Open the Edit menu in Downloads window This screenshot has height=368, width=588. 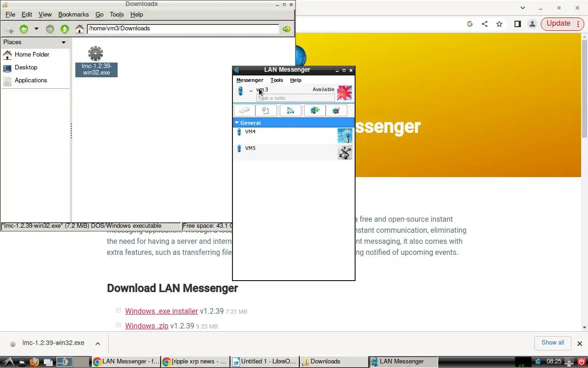pos(27,15)
